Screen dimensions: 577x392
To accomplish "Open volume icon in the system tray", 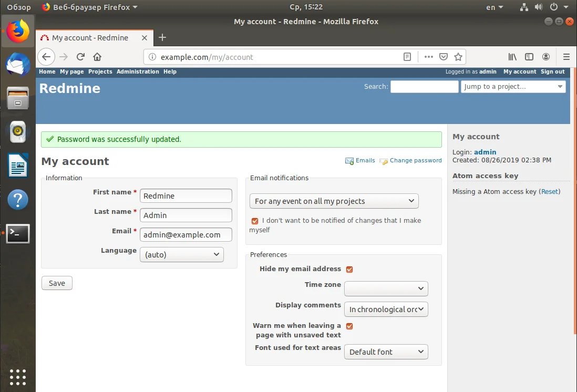I will pyautogui.click(x=539, y=7).
